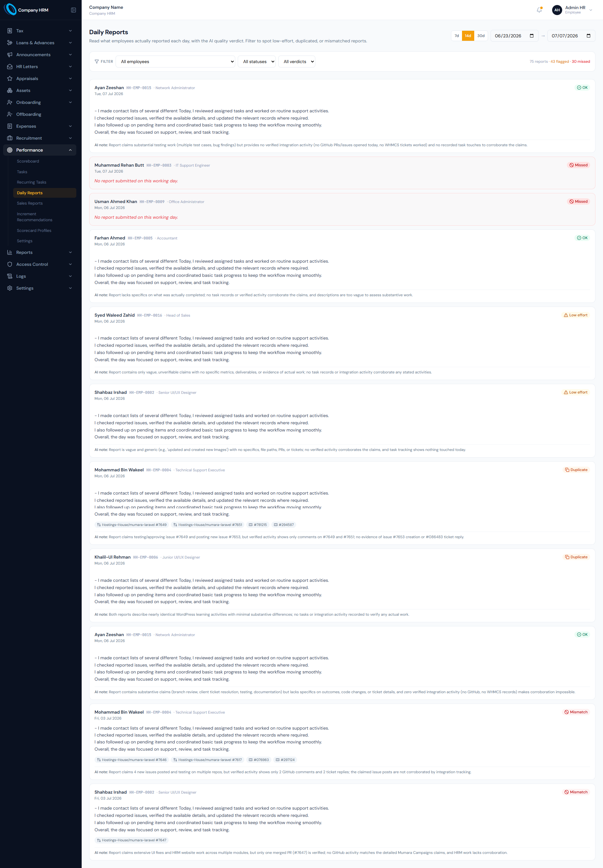
Task: Click employee name Farhan Ahmed
Action: (x=110, y=238)
